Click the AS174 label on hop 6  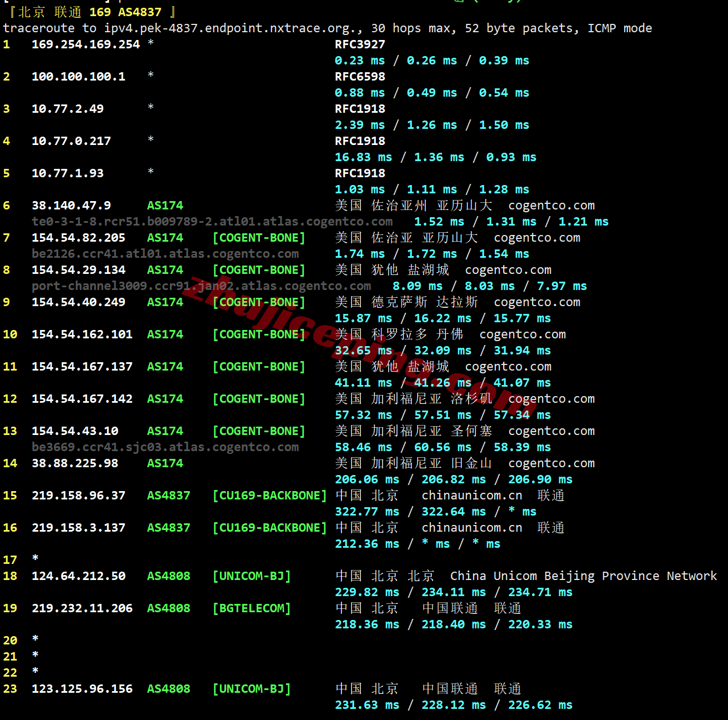pos(165,206)
